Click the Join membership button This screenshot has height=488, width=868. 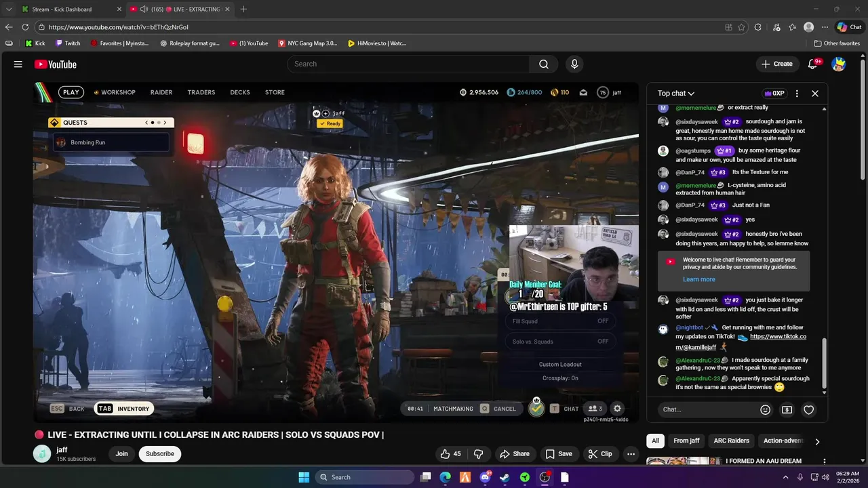121,454
